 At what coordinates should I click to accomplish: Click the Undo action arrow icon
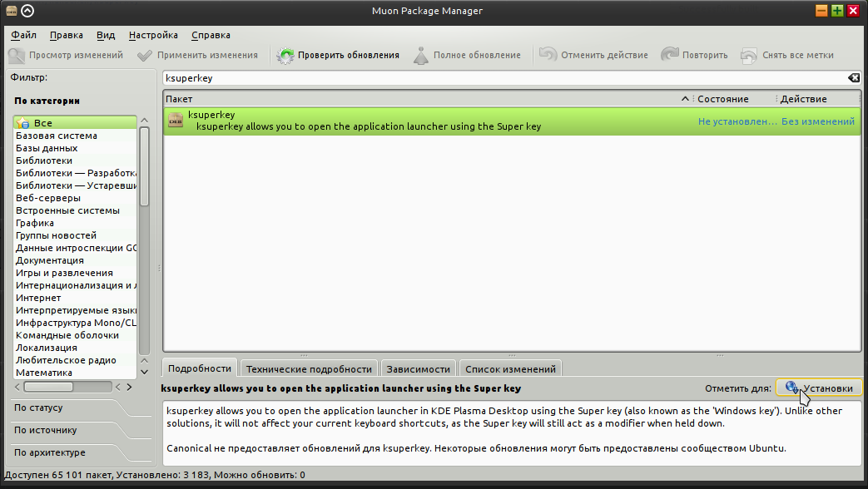tap(548, 55)
